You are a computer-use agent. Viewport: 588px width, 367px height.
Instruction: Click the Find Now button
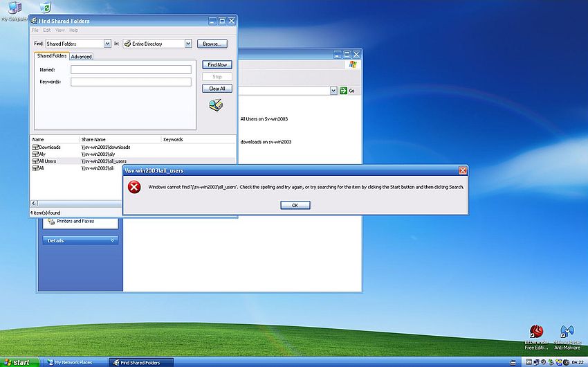(x=217, y=64)
